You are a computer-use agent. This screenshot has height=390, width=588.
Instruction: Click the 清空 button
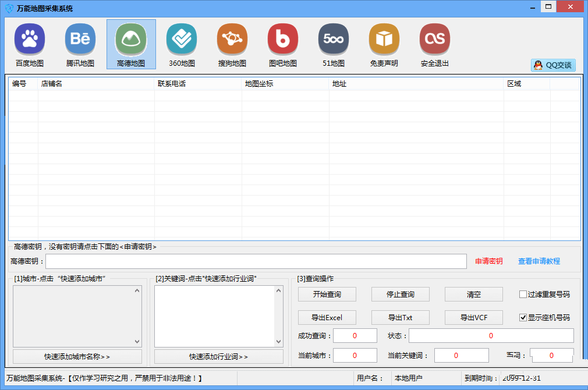point(474,295)
